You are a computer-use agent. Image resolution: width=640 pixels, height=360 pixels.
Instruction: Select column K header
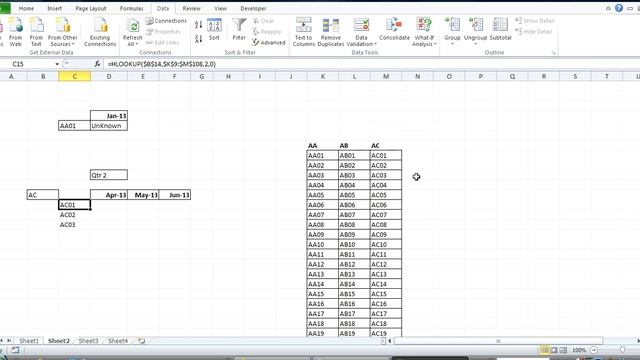point(322,76)
